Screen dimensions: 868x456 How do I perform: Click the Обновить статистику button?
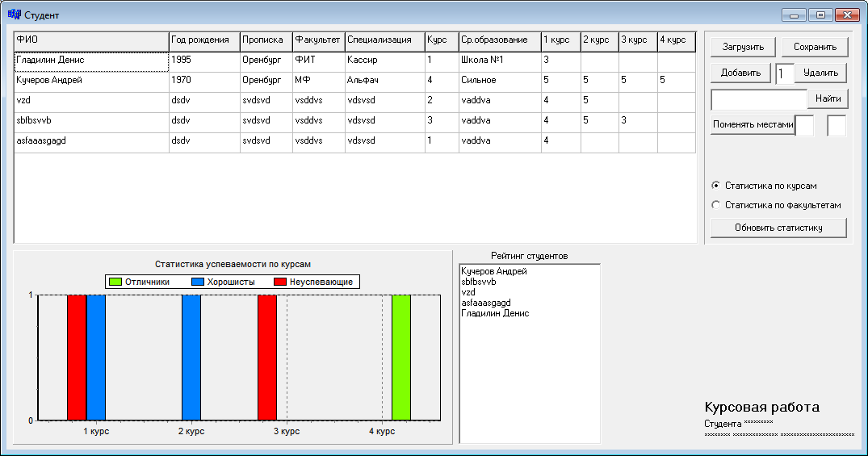pos(778,228)
